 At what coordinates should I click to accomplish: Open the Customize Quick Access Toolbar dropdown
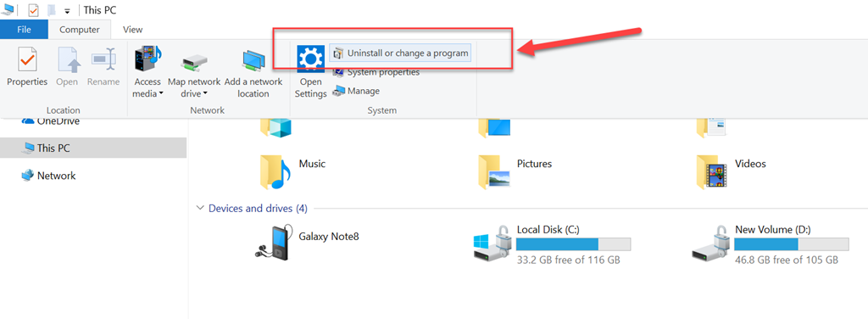point(68,10)
